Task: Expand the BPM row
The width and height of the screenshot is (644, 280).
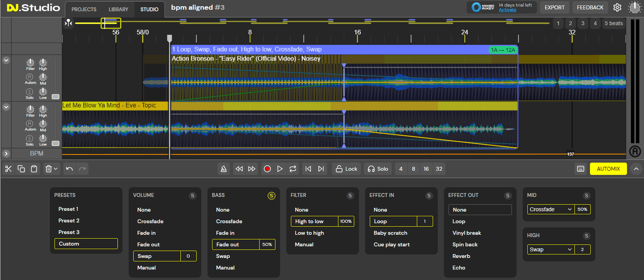Action: (6, 153)
